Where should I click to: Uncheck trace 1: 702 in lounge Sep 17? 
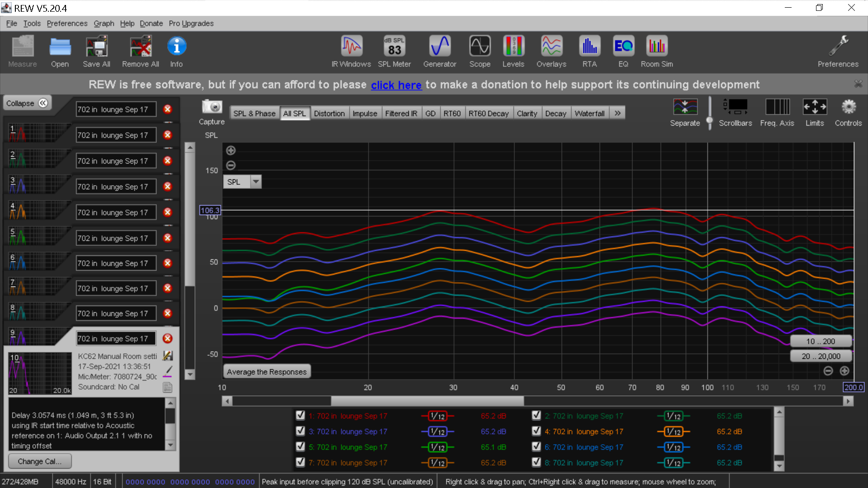pos(300,416)
